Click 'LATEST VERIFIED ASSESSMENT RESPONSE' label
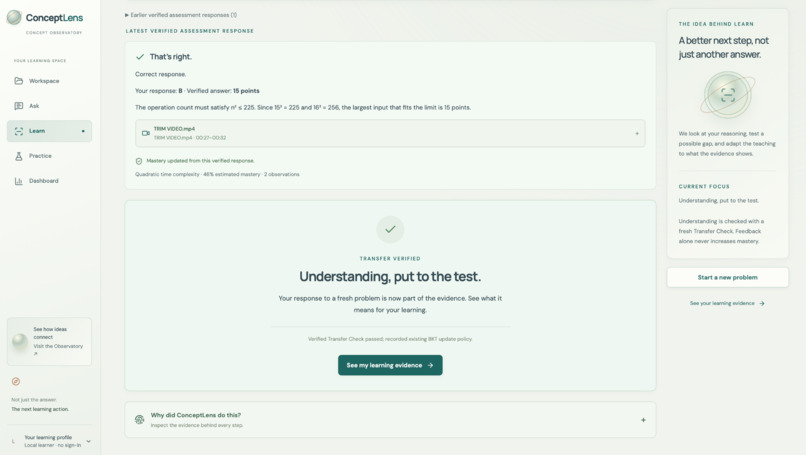 (190, 31)
